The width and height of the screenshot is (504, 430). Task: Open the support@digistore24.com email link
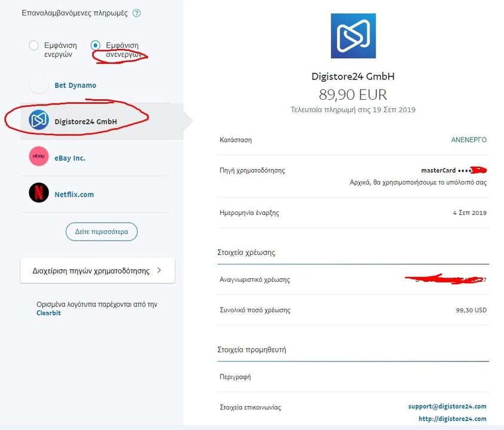[447, 406]
